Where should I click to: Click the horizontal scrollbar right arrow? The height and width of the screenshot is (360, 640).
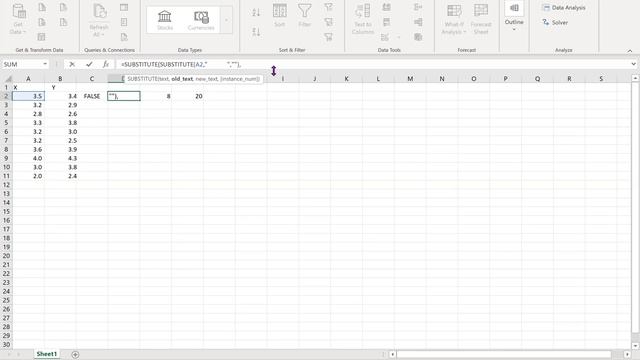627,354
